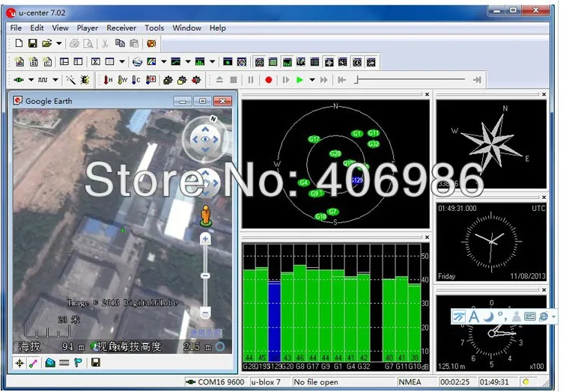Click the Google Earth street view pegman

[206, 215]
